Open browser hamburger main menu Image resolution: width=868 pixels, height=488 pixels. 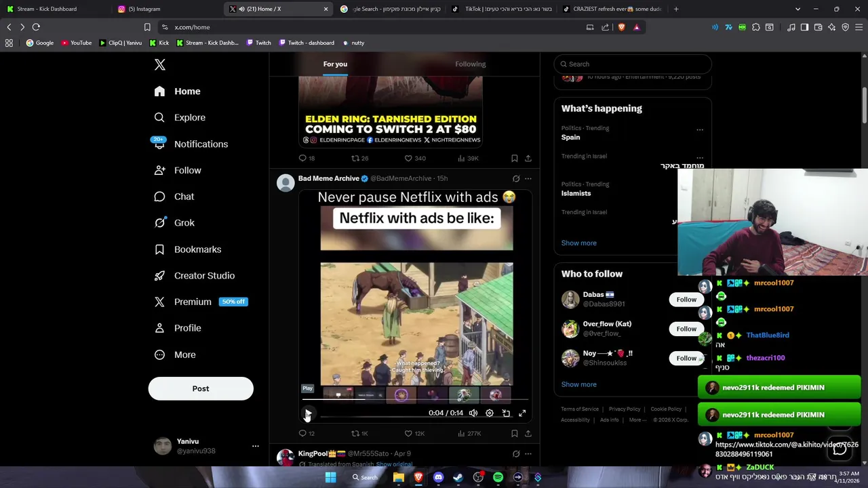859,27
